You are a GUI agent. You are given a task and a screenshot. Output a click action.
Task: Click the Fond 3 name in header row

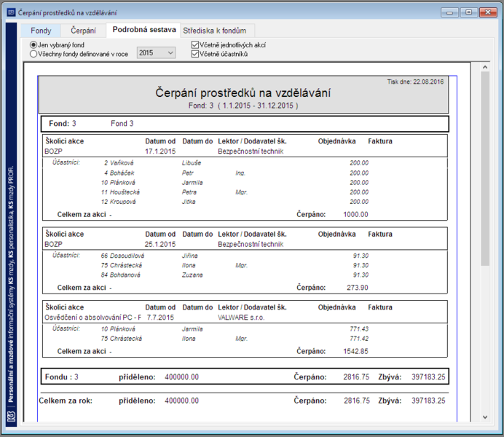click(122, 124)
